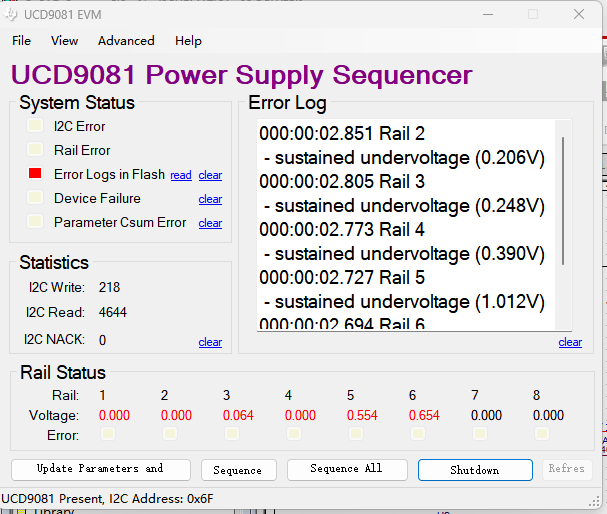
Task: Click the Rail 3 voltage 0.064
Action: tap(238, 415)
